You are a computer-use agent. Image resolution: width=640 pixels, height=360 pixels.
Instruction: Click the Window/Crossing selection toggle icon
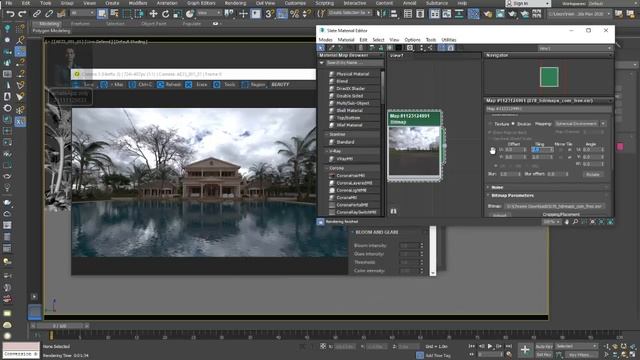pos(140,14)
